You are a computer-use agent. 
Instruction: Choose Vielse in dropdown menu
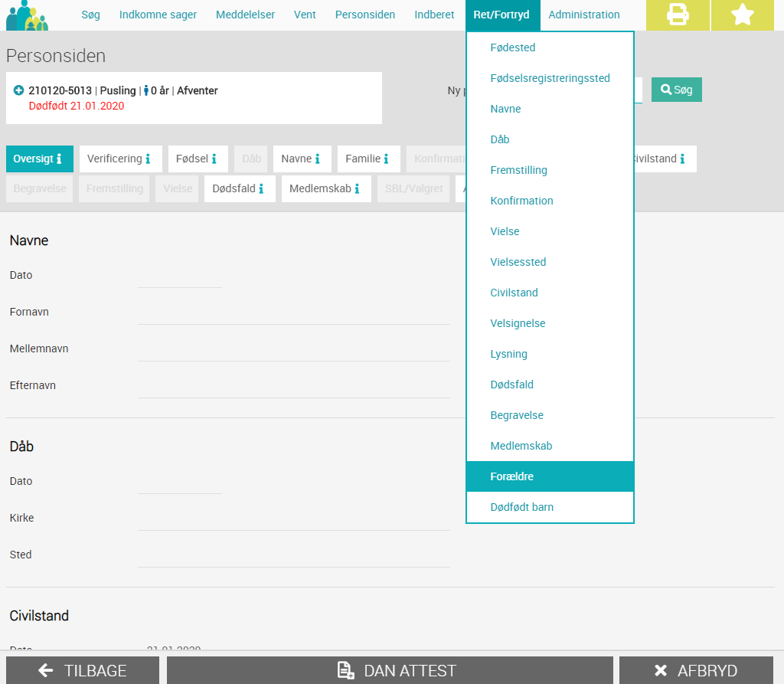(550, 231)
